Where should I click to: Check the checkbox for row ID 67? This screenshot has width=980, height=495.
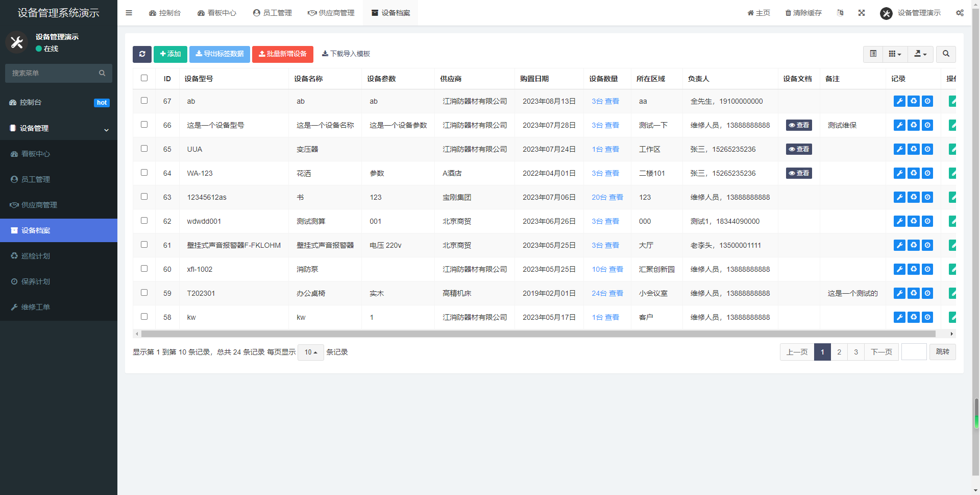pos(144,101)
